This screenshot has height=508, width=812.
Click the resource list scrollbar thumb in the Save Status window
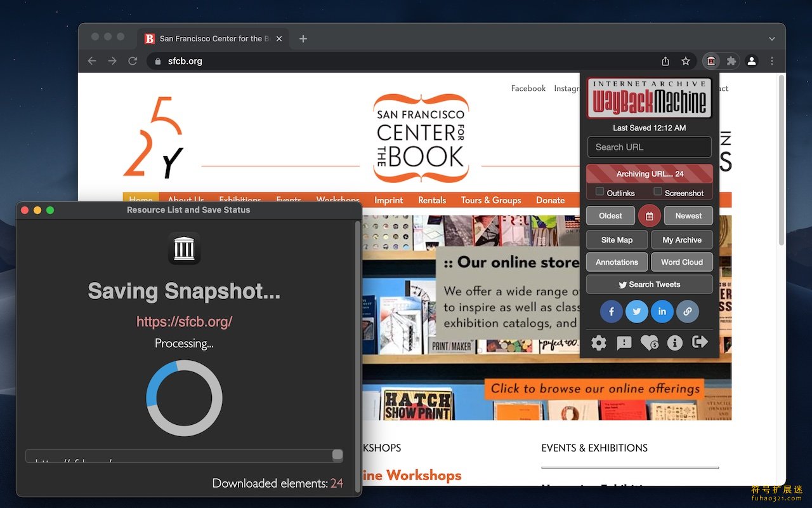[337, 455]
